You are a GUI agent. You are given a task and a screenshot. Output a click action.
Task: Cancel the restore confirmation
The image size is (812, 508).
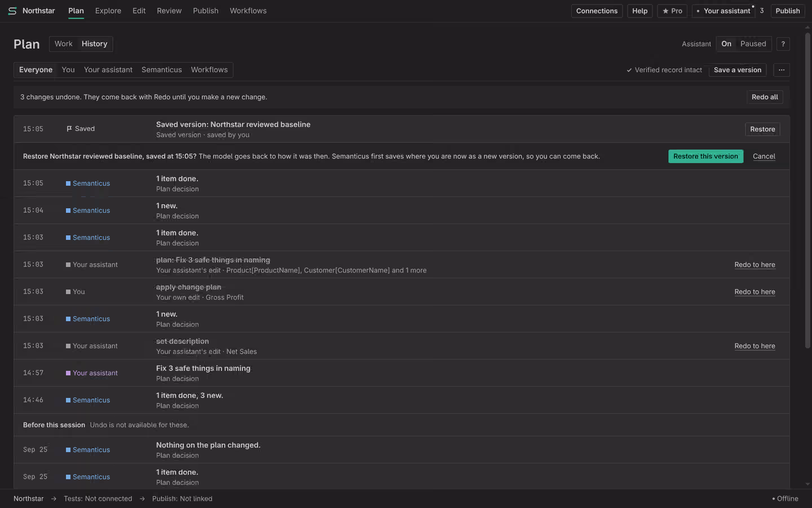click(764, 156)
